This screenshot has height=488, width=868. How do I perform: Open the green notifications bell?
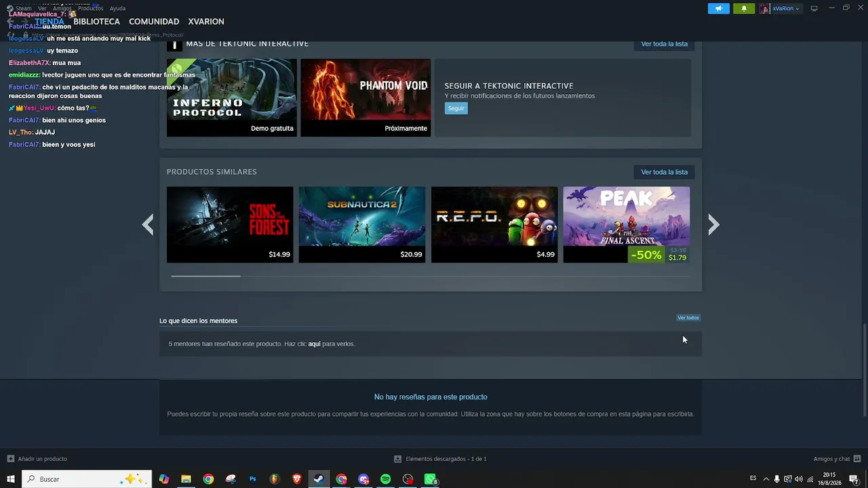coord(744,9)
